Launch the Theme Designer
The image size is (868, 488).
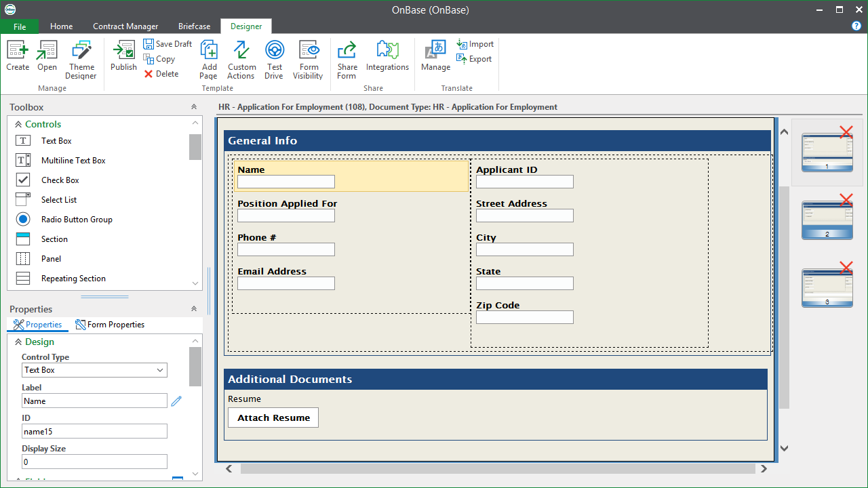tap(81, 60)
